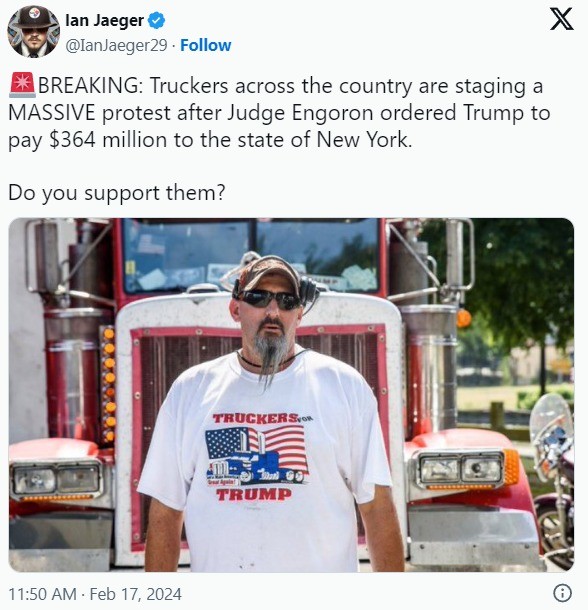Click the truck's right headlight
Viewport: 588px width, 610px height.
tap(461, 469)
